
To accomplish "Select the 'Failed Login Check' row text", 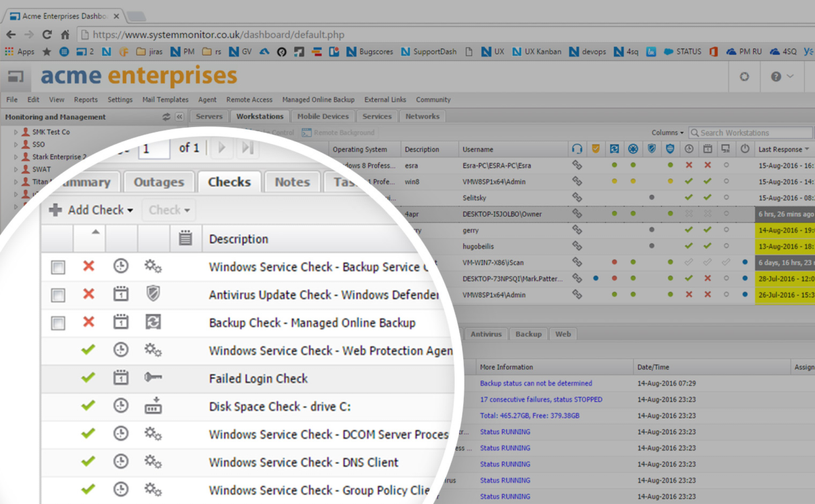I will tap(258, 378).
